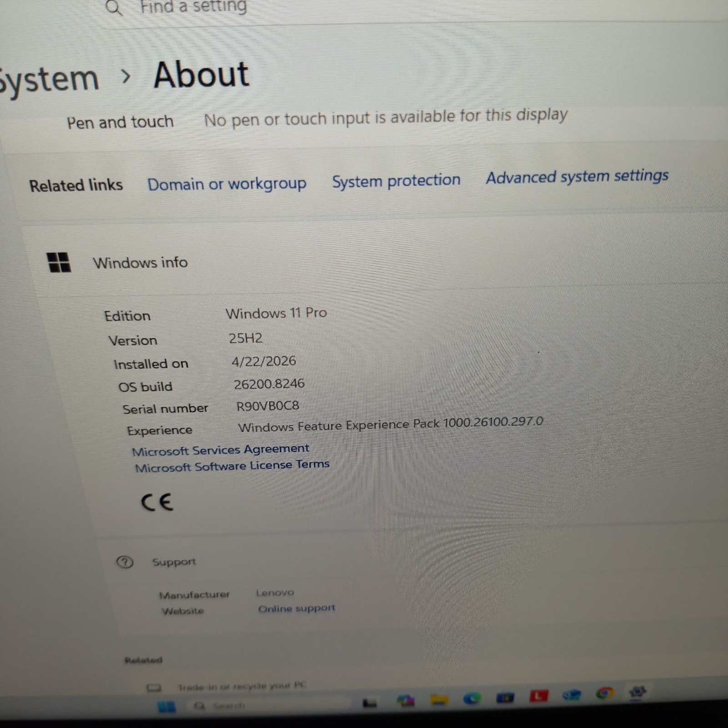This screenshot has height=728, width=728.
Task: Click the Experience label
Action: tap(160, 430)
